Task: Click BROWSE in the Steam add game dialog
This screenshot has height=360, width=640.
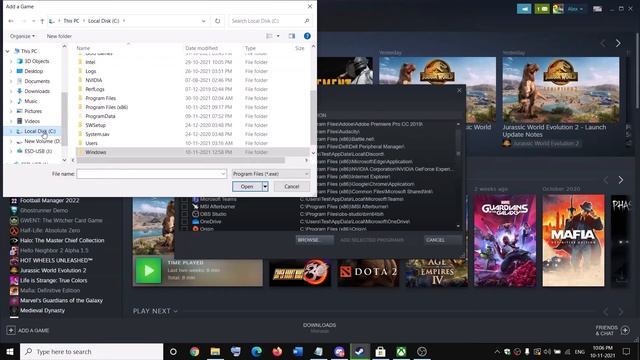Action: [314, 240]
